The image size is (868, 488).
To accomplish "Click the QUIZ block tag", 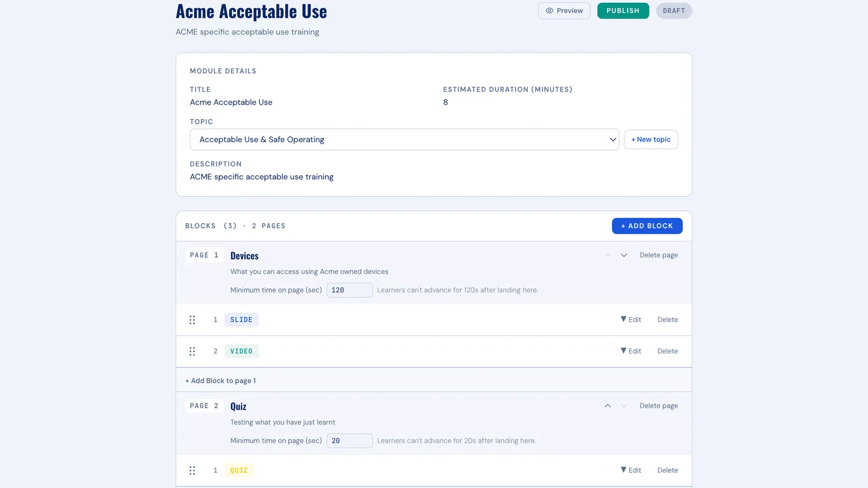I will point(239,471).
